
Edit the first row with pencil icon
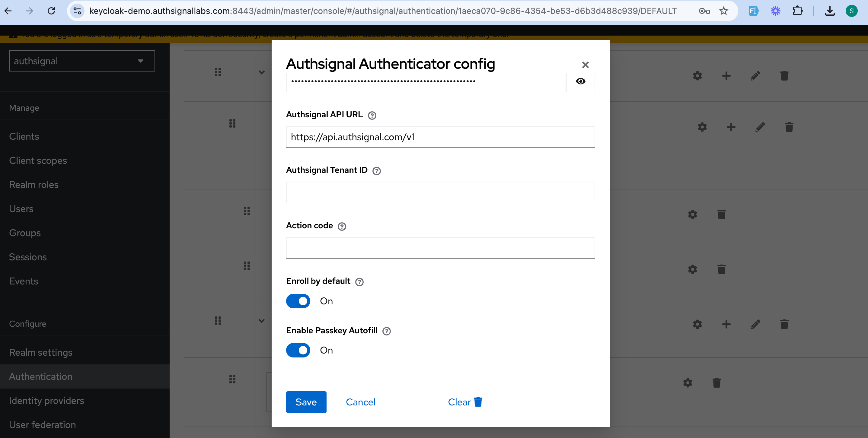tap(755, 76)
